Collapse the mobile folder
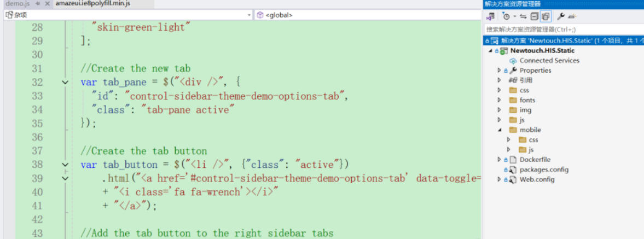 point(500,130)
